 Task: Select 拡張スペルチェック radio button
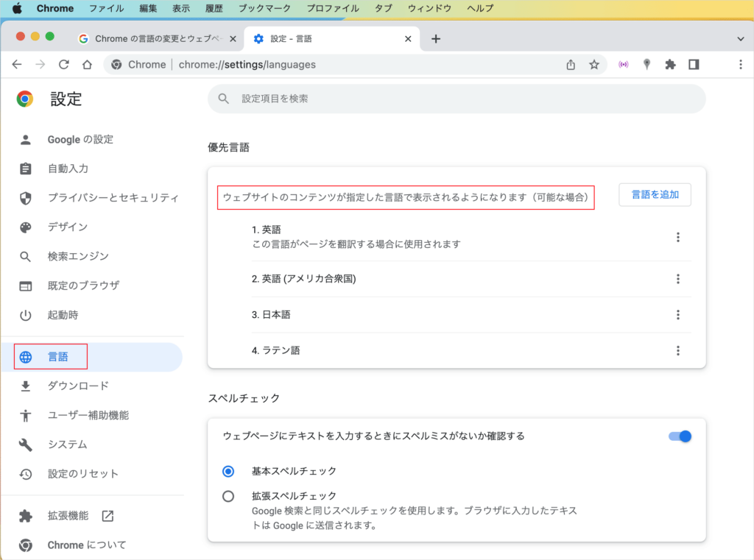coord(228,496)
